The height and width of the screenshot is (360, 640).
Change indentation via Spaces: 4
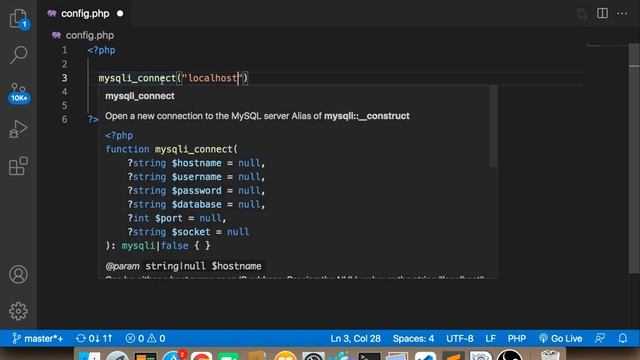(413, 338)
